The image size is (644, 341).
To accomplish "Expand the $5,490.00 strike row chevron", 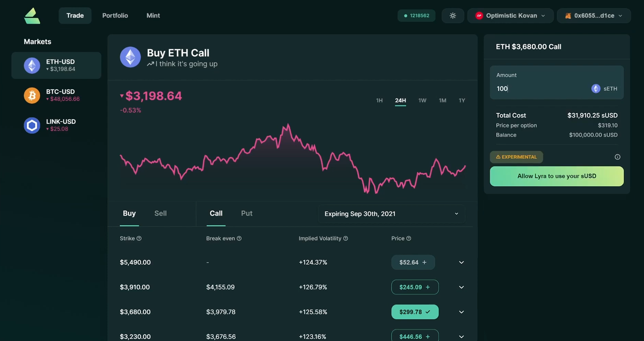I will point(461,262).
